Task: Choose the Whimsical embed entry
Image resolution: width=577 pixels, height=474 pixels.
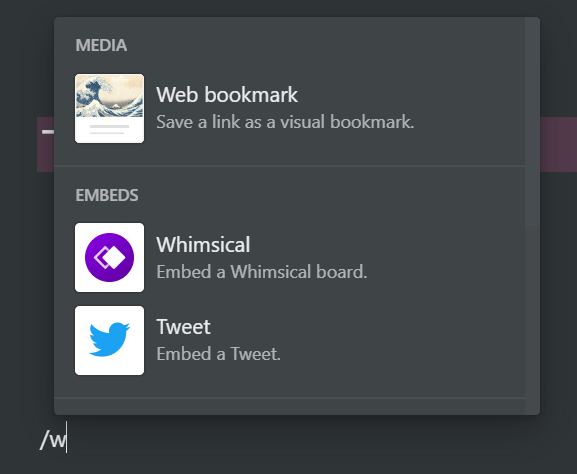Action: (290, 257)
